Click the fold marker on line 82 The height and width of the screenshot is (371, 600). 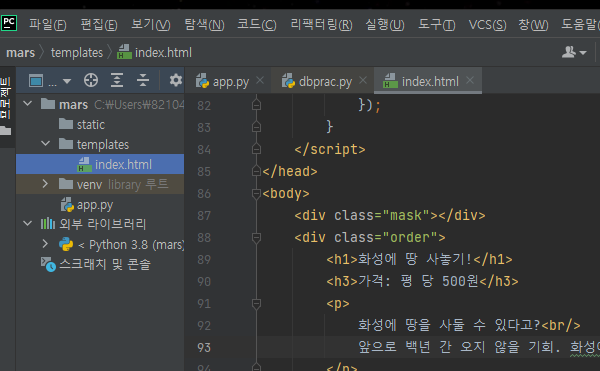tap(256, 105)
